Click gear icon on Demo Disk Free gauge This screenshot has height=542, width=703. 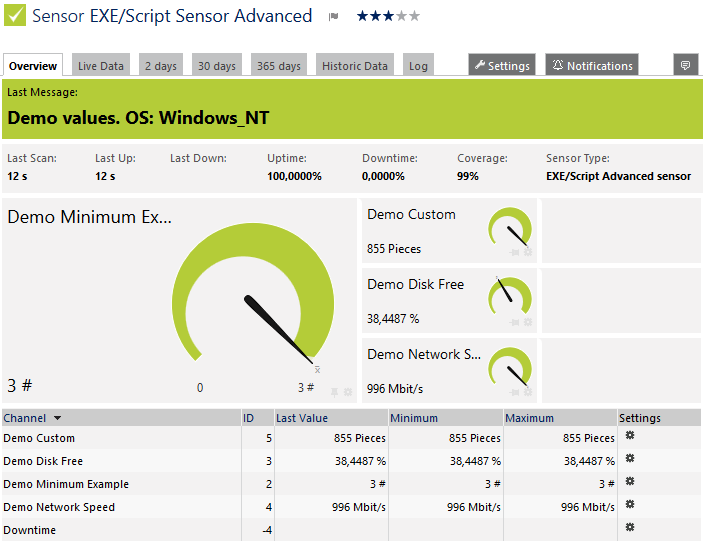click(528, 322)
